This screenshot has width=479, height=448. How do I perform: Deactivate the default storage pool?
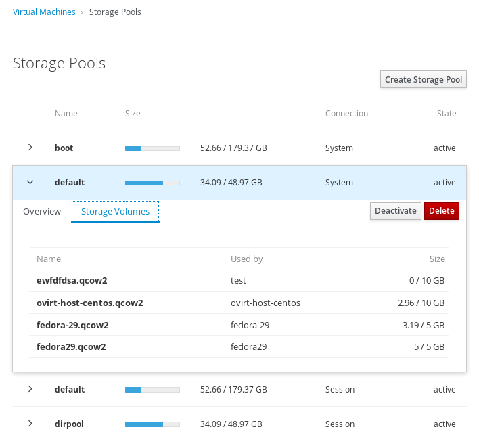(x=396, y=211)
